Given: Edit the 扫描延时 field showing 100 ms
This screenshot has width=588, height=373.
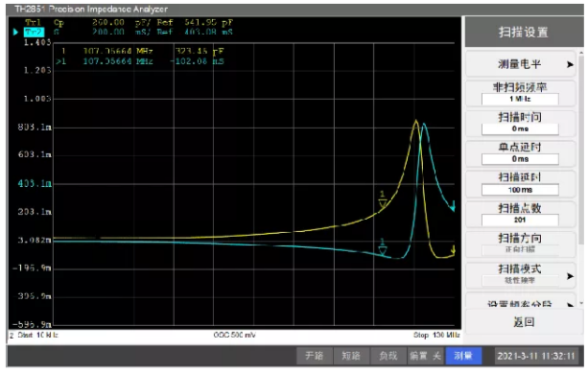Looking at the screenshot, I should pyautogui.click(x=520, y=190).
